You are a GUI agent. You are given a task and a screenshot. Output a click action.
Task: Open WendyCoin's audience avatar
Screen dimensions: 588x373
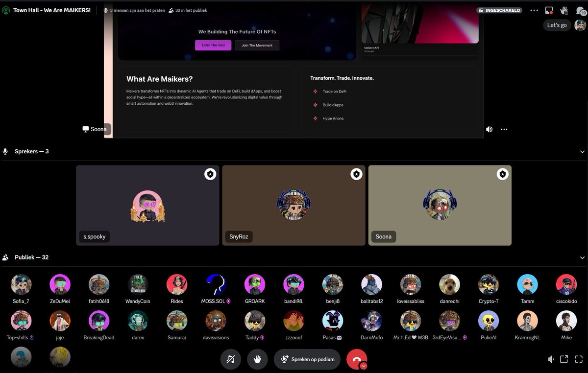point(138,284)
